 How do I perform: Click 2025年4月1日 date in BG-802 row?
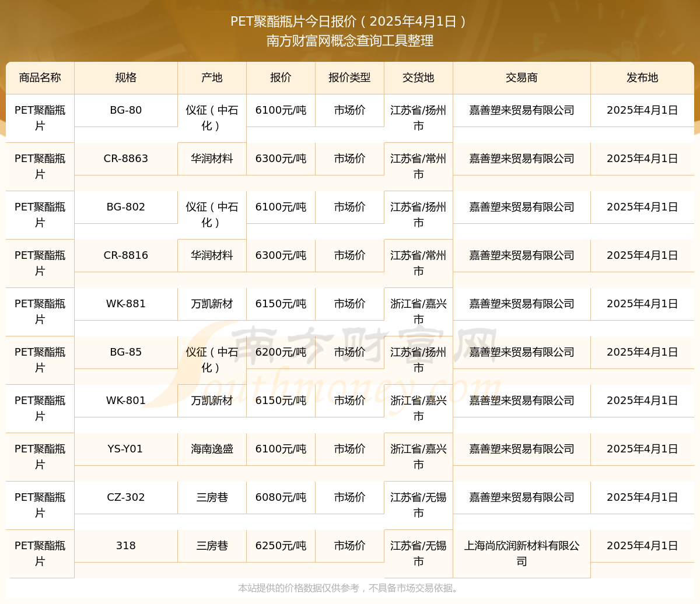point(642,207)
